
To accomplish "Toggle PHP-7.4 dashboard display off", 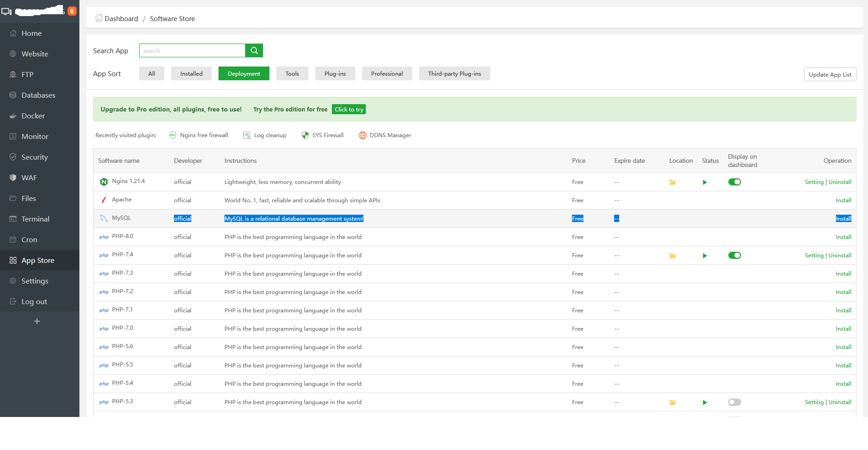I will coord(734,255).
